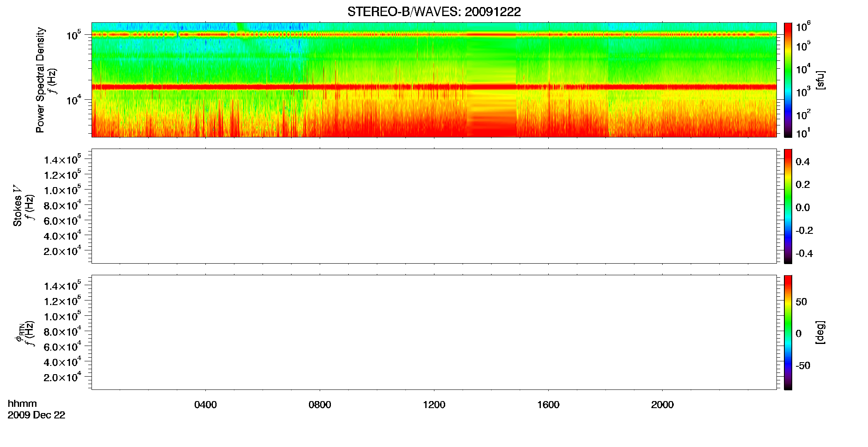Click the Power Spectral Density axis label
Screen dimensions: 868x447
point(40,80)
